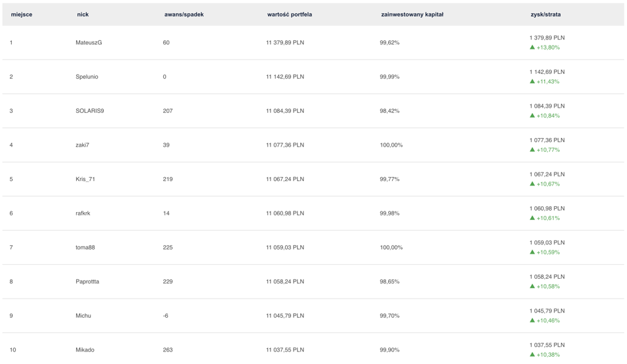Sort table by nick column header
This screenshot has height=364, width=627.
(x=83, y=15)
